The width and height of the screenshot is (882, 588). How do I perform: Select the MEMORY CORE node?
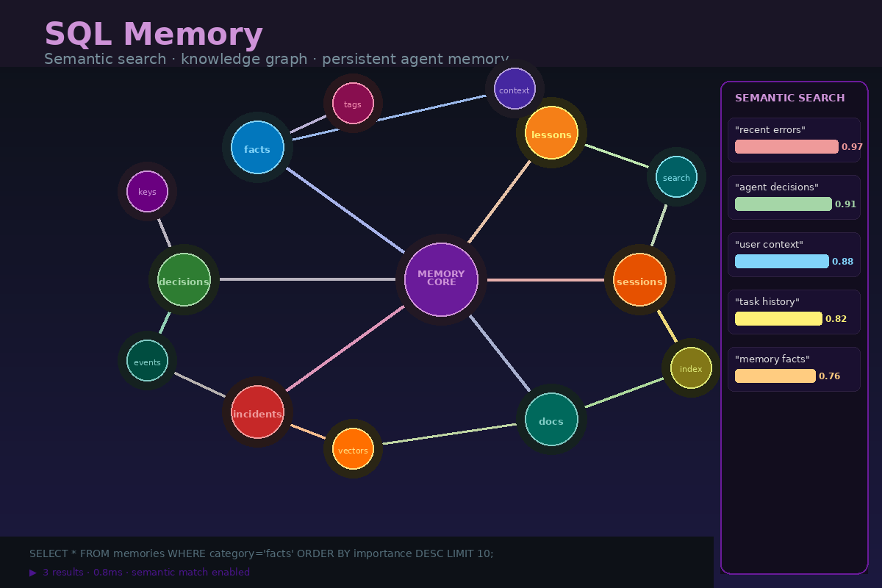[x=440, y=279]
